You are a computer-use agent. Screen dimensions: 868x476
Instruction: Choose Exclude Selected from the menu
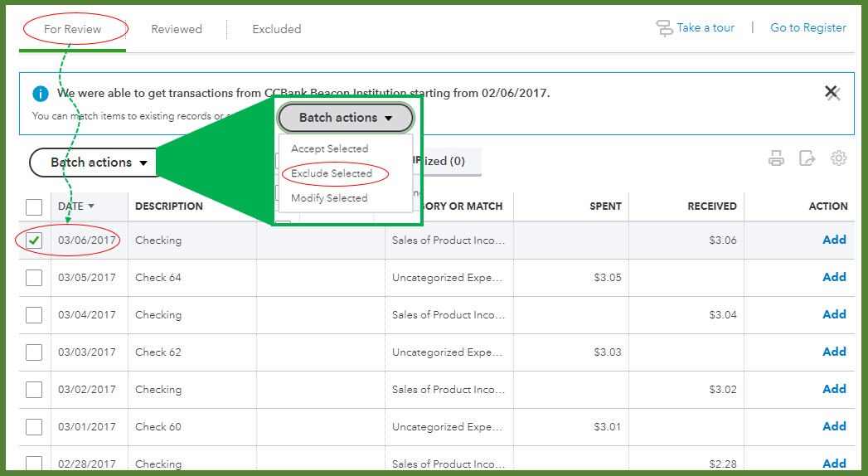(x=332, y=173)
